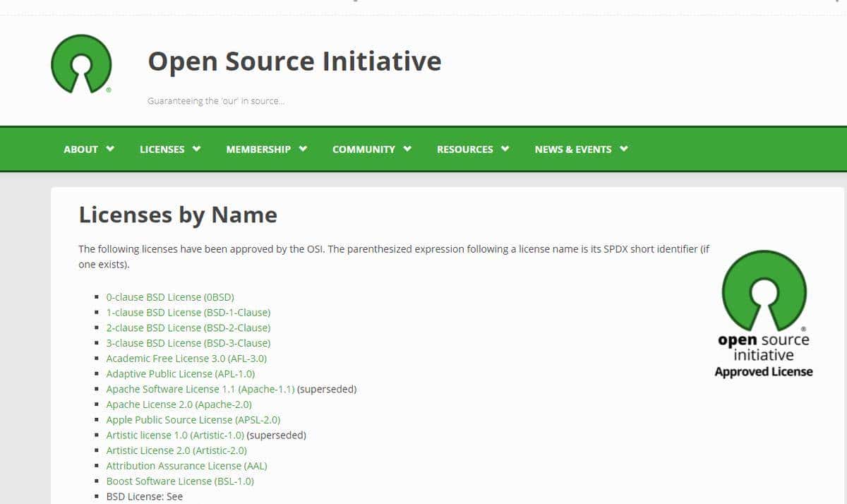Open the Resources menu item
847x504 pixels.
click(x=464, y=149)
